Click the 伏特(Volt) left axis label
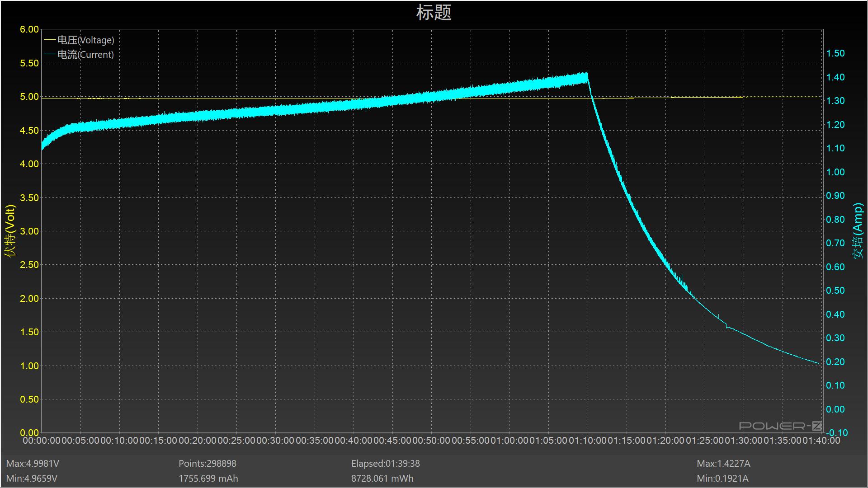 [10, 230]
